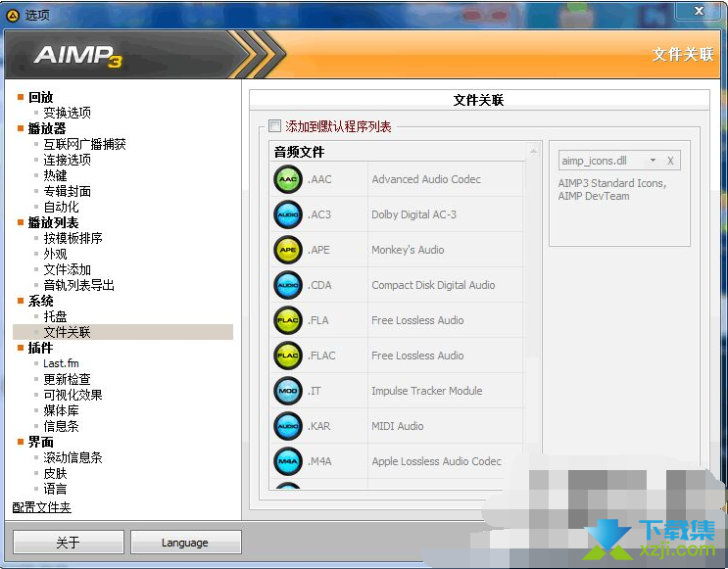Click the AIMP icon in the title bar

13,16
